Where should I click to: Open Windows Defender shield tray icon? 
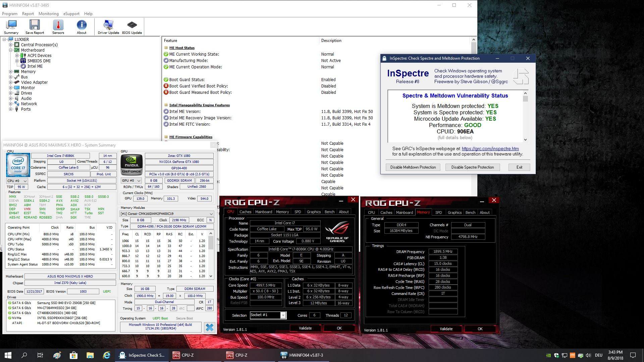556,355
